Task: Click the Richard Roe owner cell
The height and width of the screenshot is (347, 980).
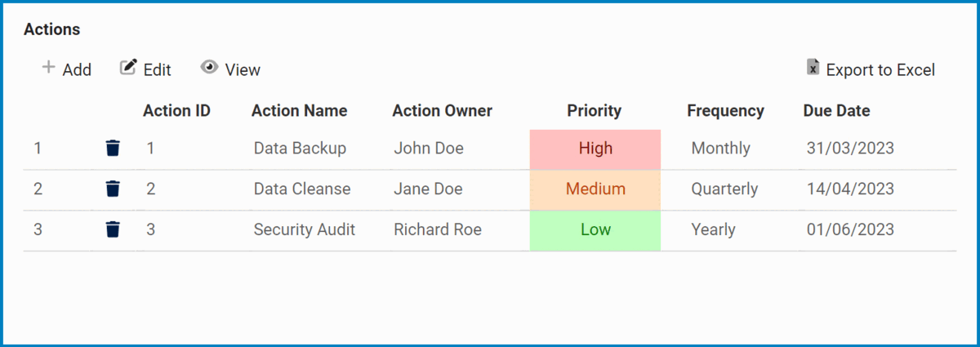Action: [438, 230]
